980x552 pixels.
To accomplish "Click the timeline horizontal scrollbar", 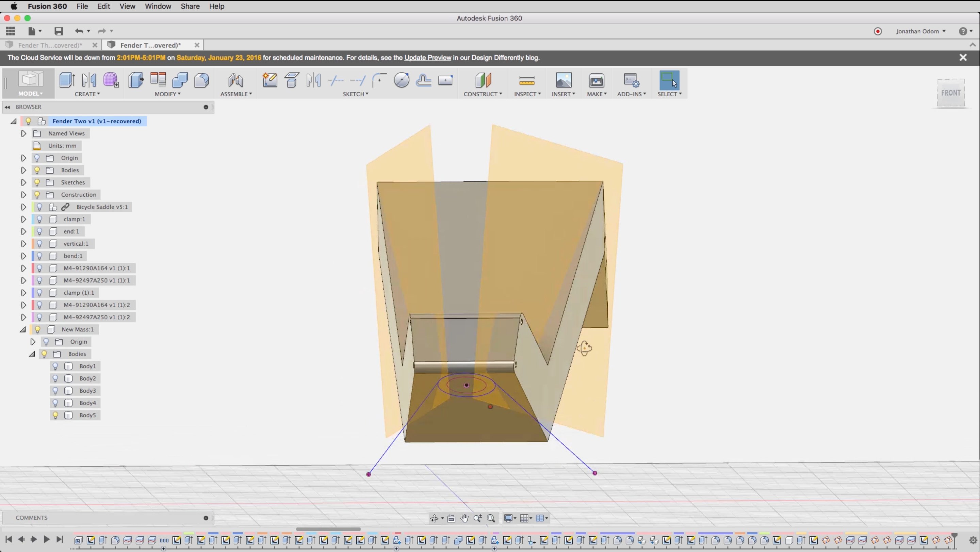I will pyautogui.click(x=328, y=529).
